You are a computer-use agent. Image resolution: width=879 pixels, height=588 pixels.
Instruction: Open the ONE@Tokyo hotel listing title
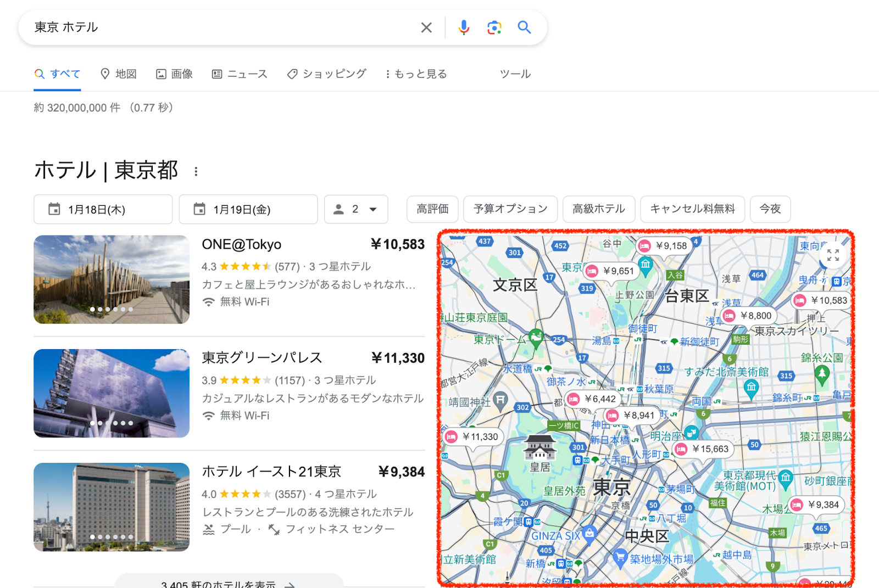(x=241, y=244)
